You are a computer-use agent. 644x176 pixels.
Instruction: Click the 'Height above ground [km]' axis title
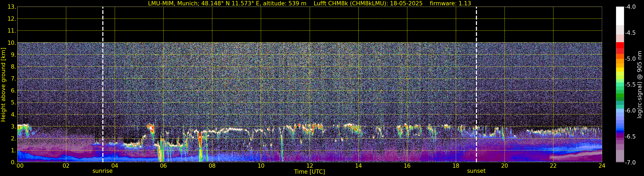coord(3,85)
